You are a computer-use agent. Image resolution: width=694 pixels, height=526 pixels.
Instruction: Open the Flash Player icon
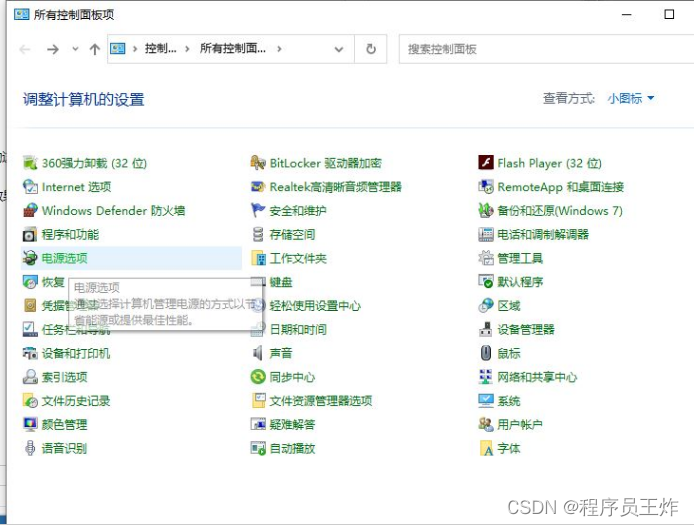tap(486, 163)
